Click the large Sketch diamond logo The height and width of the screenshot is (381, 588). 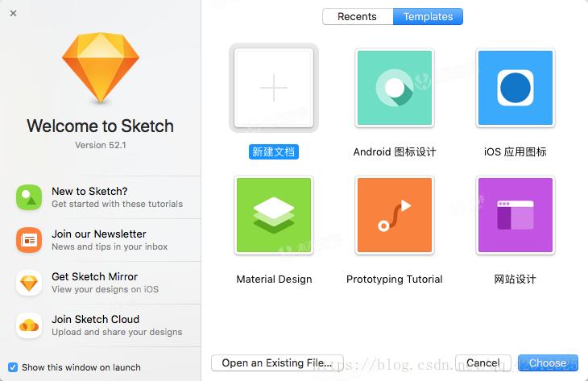coord(101,68)
